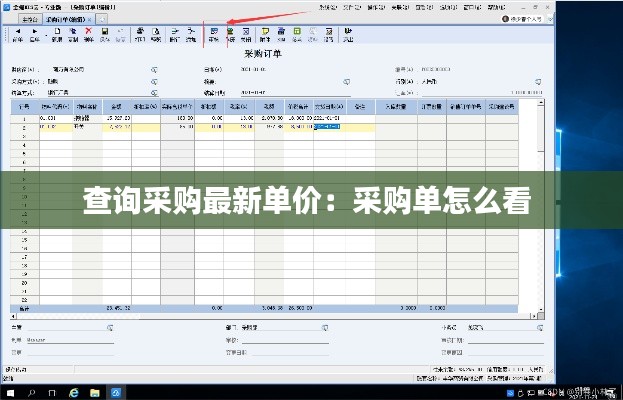Screen dimensions: 623x400
Task: Open the Windows Start menu
Action: pyautogui.click(x=10, y=393)
